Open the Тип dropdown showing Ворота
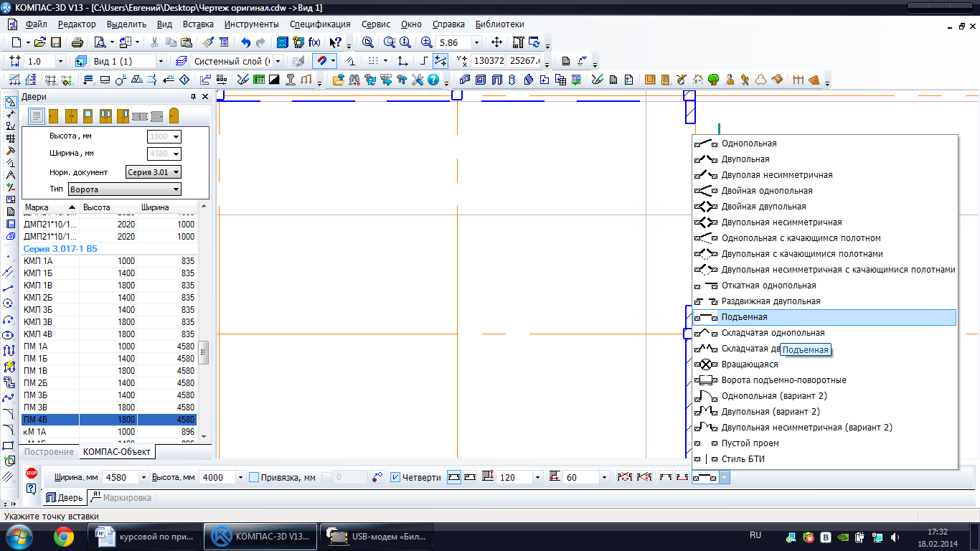 pyautogui.click(x=125, y=189)
